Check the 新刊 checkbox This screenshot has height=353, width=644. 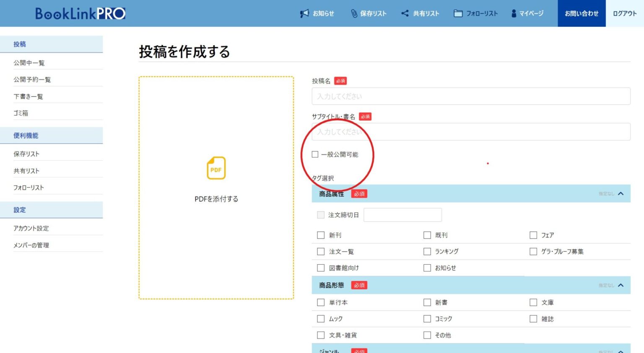click(x=321, y=235)
